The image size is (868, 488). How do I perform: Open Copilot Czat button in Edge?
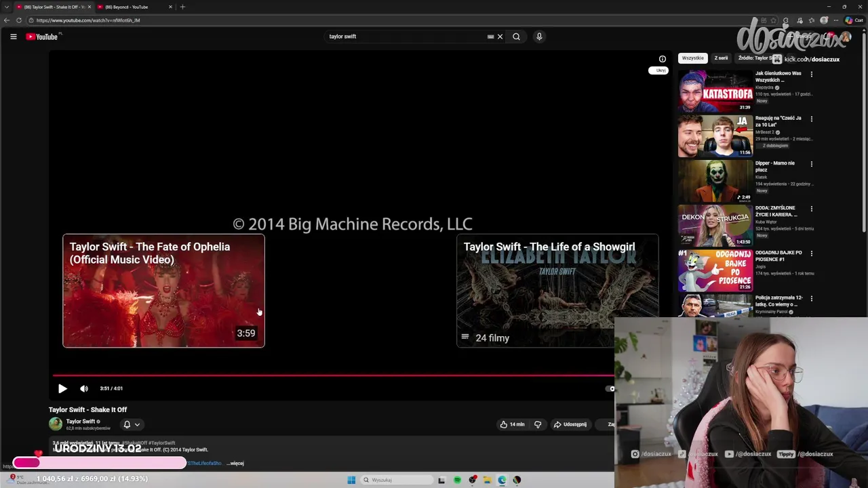[854, 20]
